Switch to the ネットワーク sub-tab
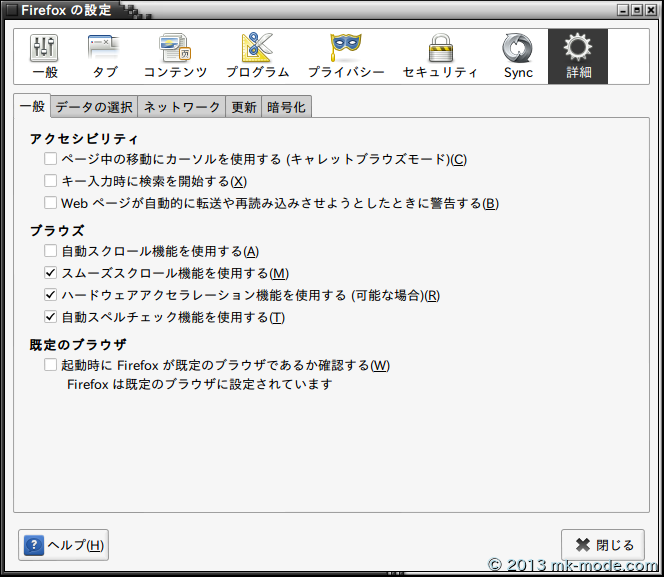The width and height of the screenshot is (664, 577). (x=181, y=107)
